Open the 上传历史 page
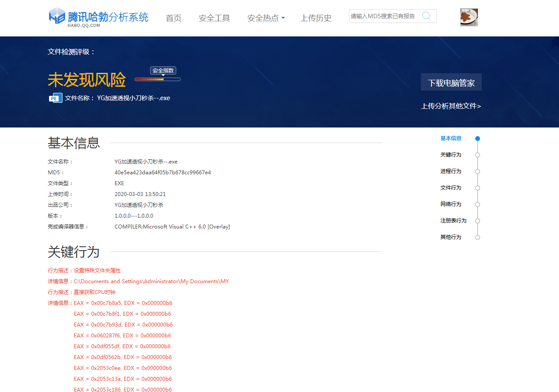 316,18
